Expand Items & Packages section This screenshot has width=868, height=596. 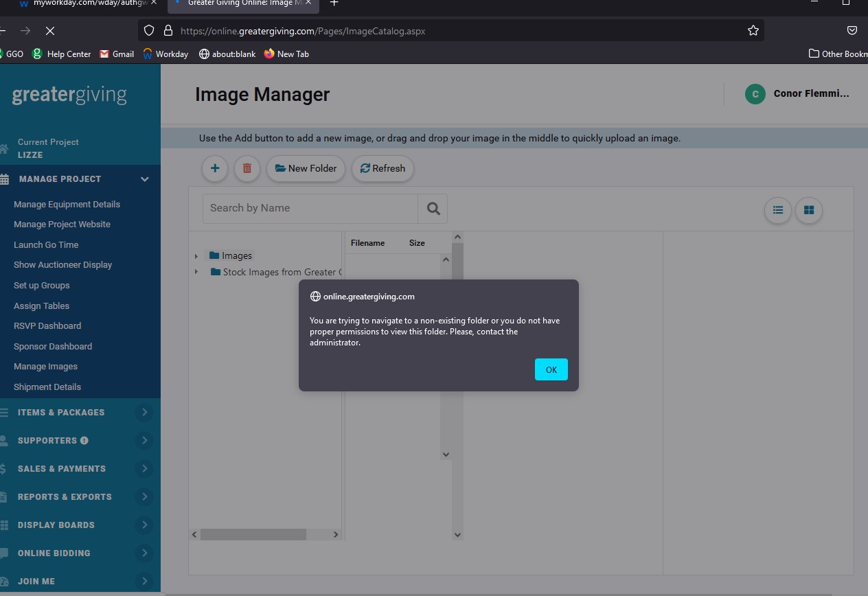coord(144,413)
